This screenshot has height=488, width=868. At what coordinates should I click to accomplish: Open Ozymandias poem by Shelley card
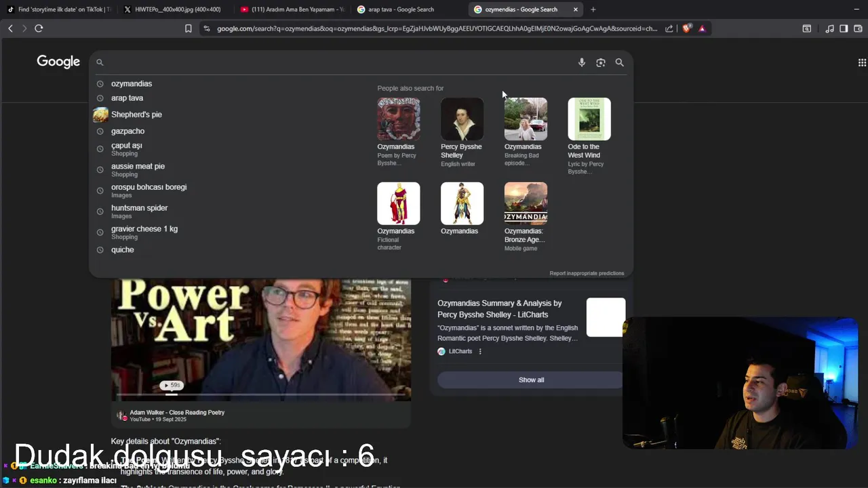399,132
